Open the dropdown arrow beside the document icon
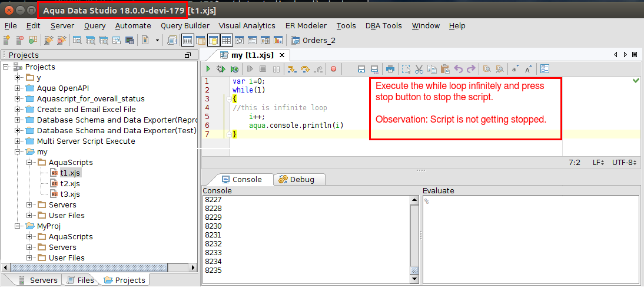Image resolution: width=644 pixels, height=287 pixels. pos(157,40)
